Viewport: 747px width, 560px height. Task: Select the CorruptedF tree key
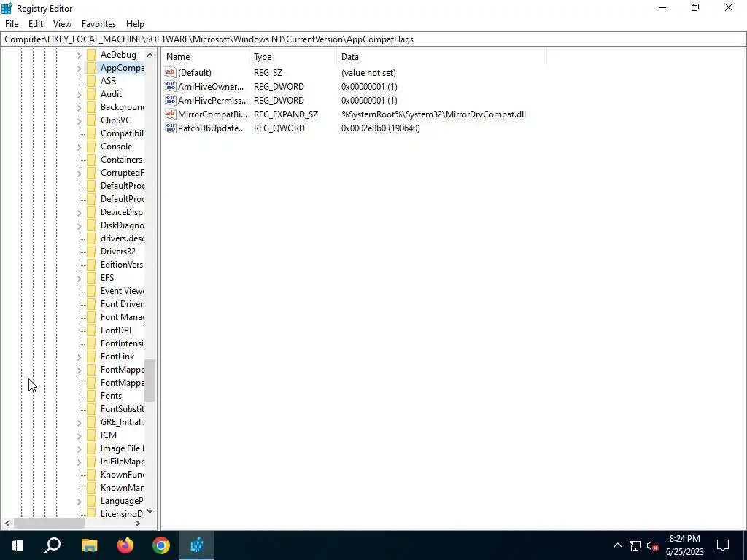[x=122, y=173]
